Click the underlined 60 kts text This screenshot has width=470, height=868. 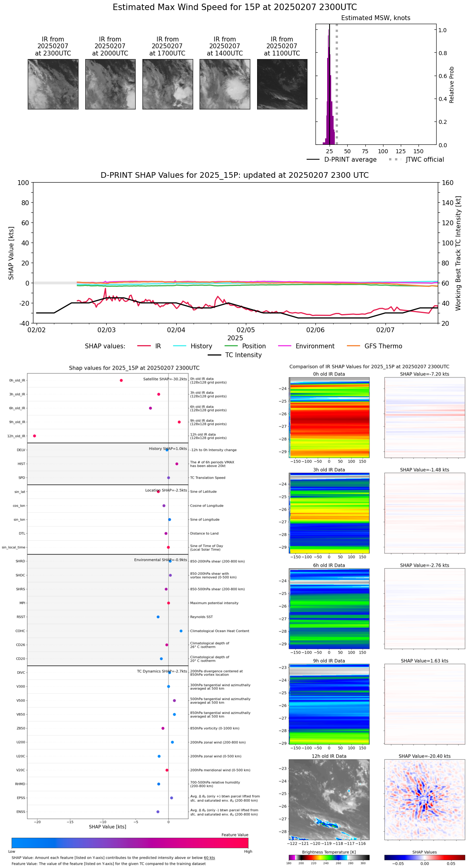pyautogui.click(x=209, y=858)
